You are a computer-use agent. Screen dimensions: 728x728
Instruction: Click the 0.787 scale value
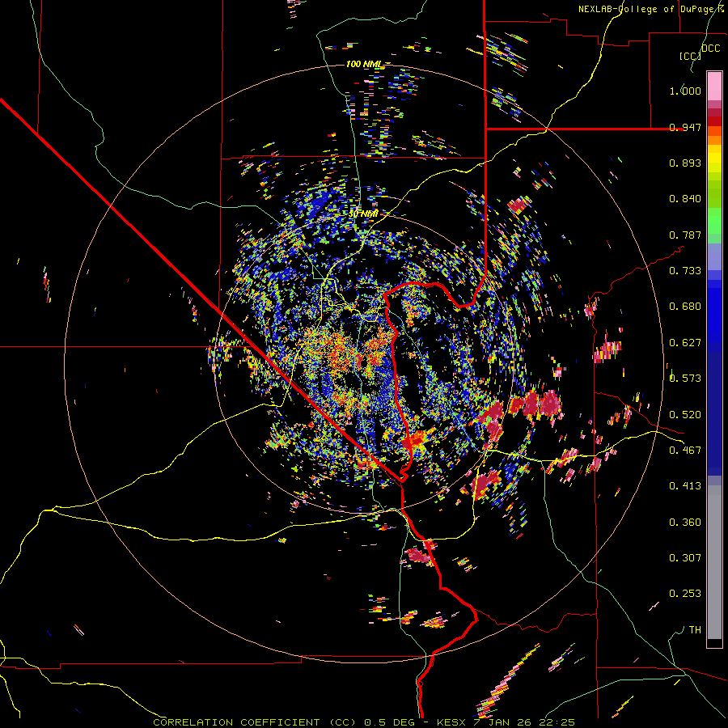[685, 235]
